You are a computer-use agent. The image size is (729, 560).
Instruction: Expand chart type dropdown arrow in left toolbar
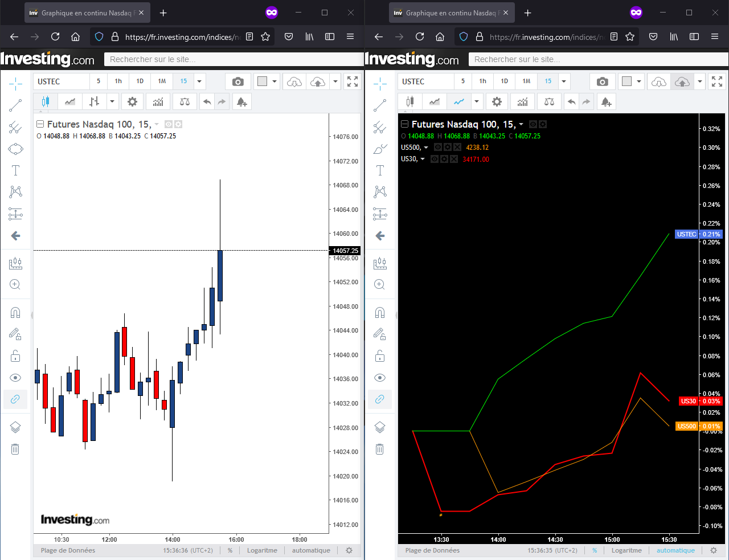click(112, 102)
